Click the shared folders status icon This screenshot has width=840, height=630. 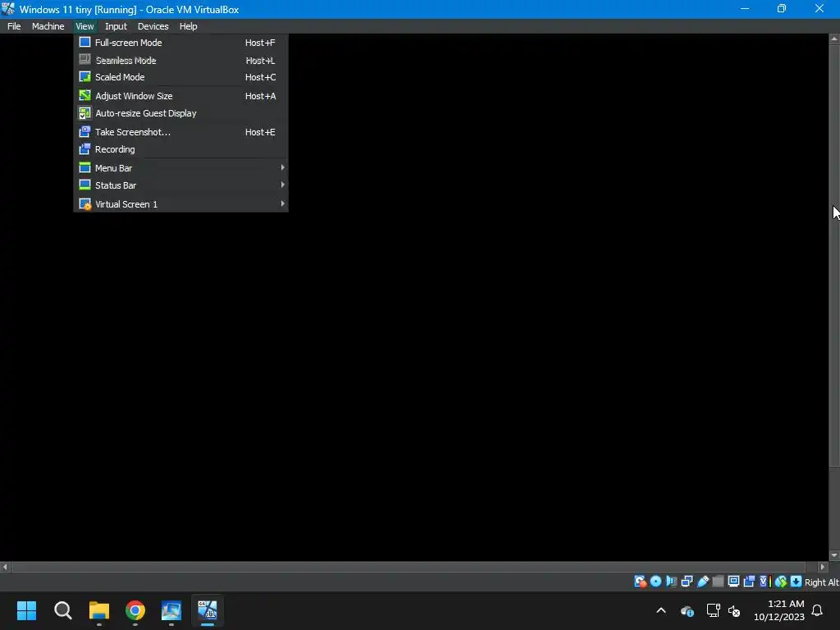click(718, 582)
